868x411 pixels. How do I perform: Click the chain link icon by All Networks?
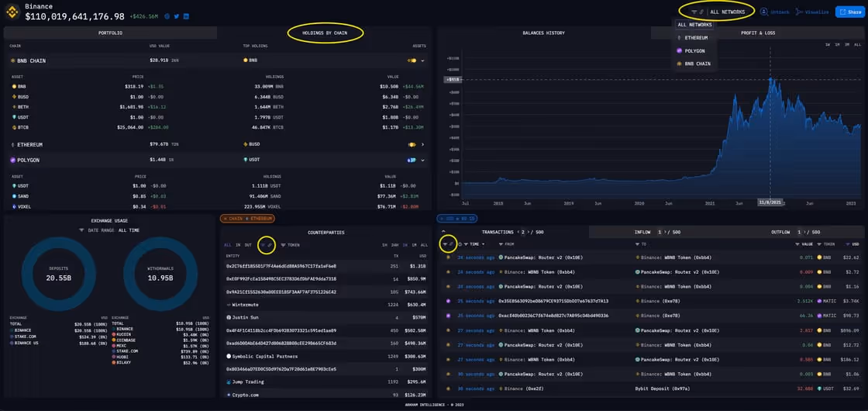coord(701,12)
